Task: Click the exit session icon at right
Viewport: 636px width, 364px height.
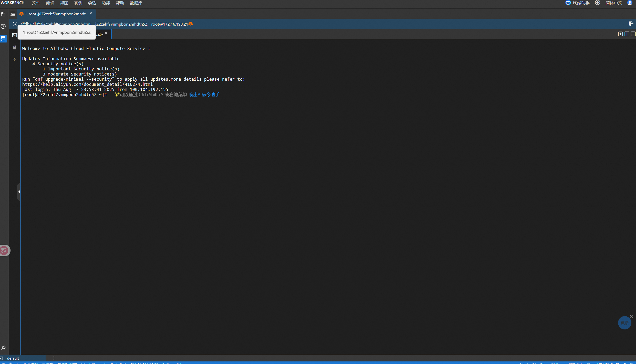Action: (631, 24)
